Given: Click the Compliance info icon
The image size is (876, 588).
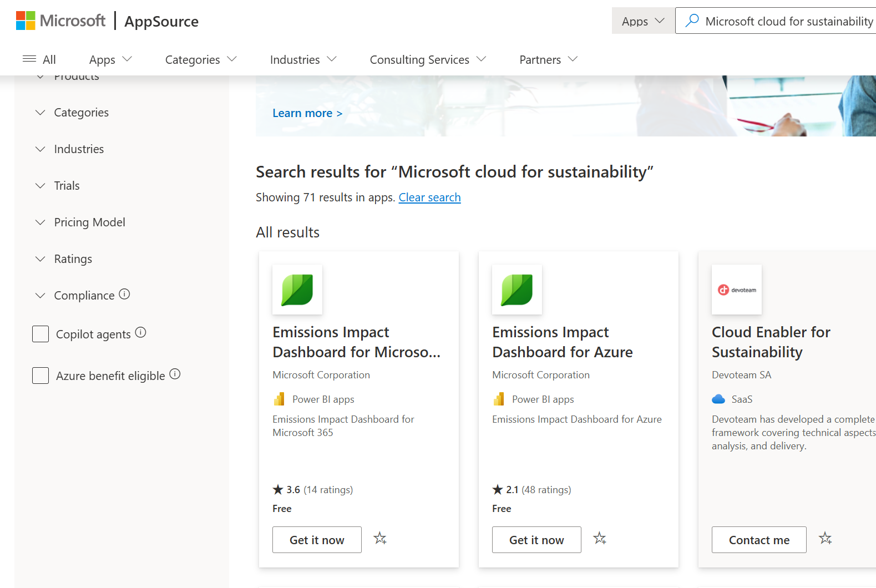Looking at the screenshot, I should 125,295.
